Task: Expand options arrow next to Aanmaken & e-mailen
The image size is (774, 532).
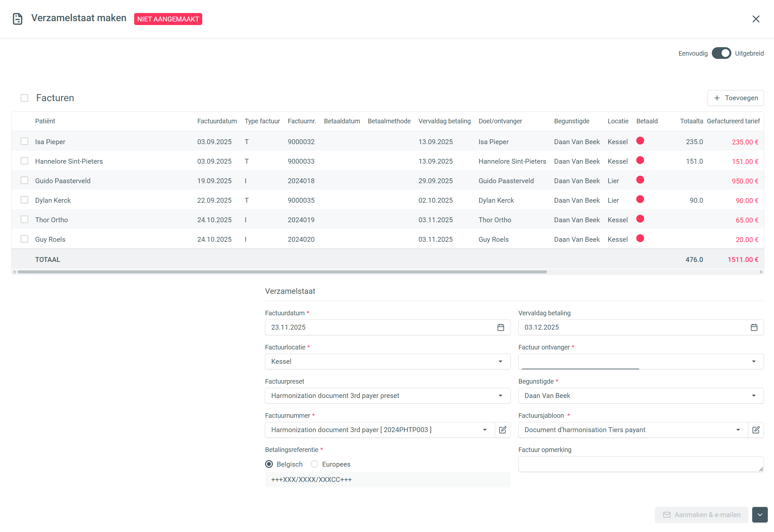Action: coord(760,515)
